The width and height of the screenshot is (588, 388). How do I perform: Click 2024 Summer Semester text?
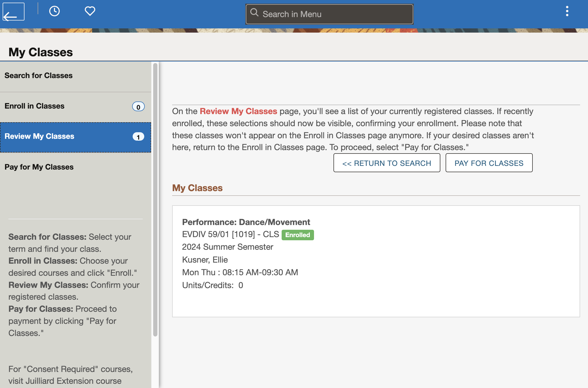(x=228, y=247)
